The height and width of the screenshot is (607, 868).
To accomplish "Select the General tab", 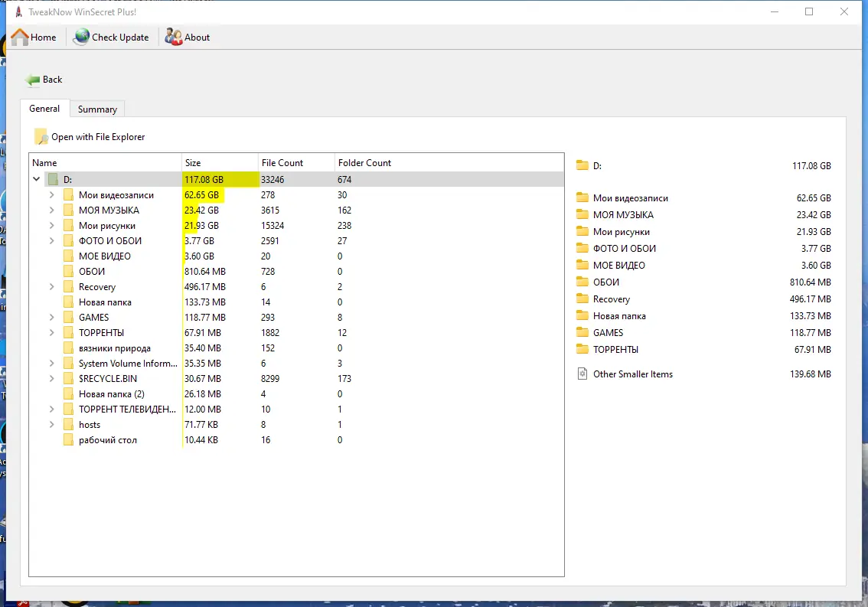I will tap(44, 109).
